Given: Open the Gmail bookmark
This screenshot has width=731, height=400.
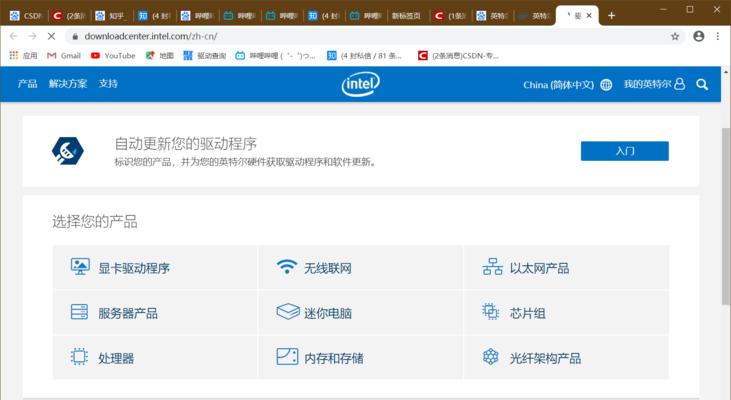Looking at the screenshot, I should [x=64, y=55].
